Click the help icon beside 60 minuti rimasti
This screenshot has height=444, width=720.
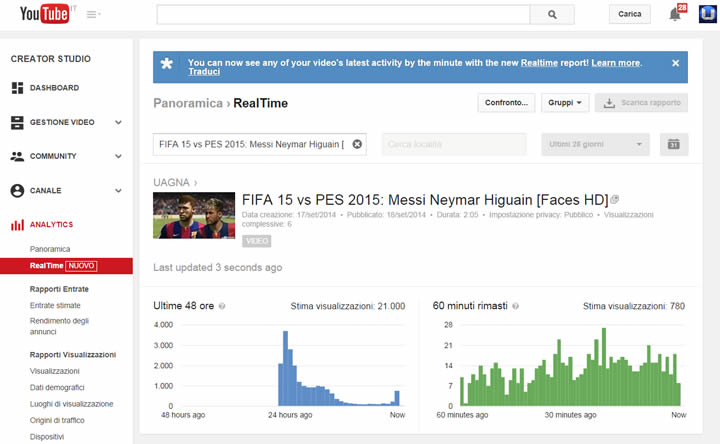pyautogui.click(x=515, y=306)
